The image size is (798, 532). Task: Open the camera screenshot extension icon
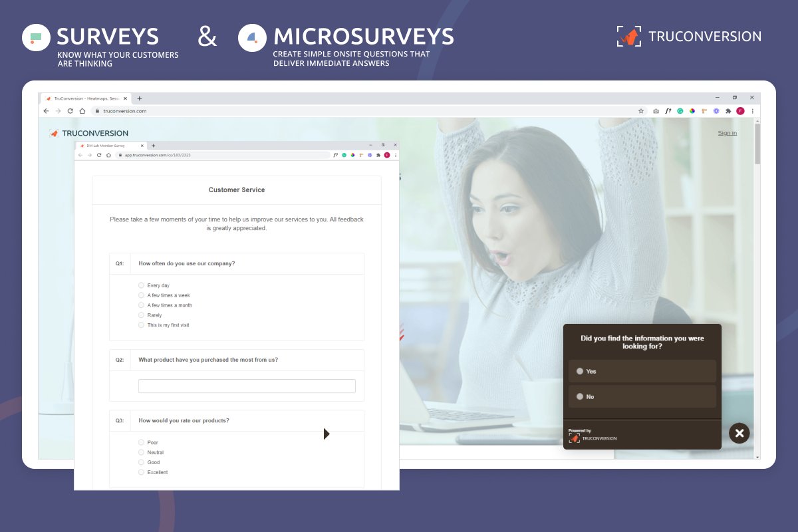click(656, 111)
